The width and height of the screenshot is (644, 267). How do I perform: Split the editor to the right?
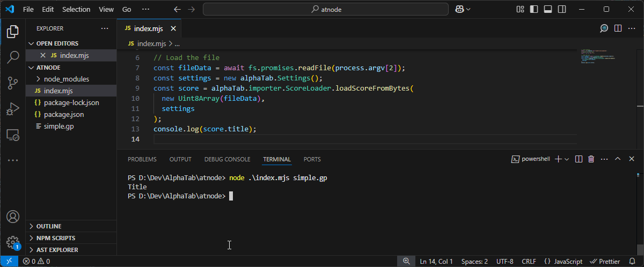click(618, 28)
